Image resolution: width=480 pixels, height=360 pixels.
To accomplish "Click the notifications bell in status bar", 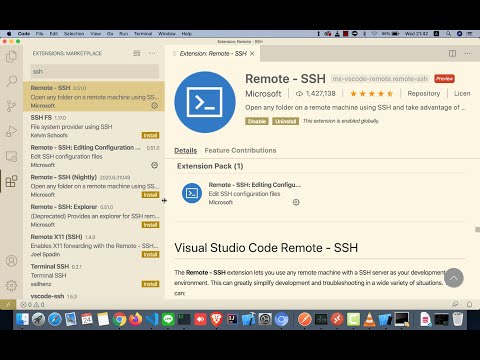I will (469, 304).
